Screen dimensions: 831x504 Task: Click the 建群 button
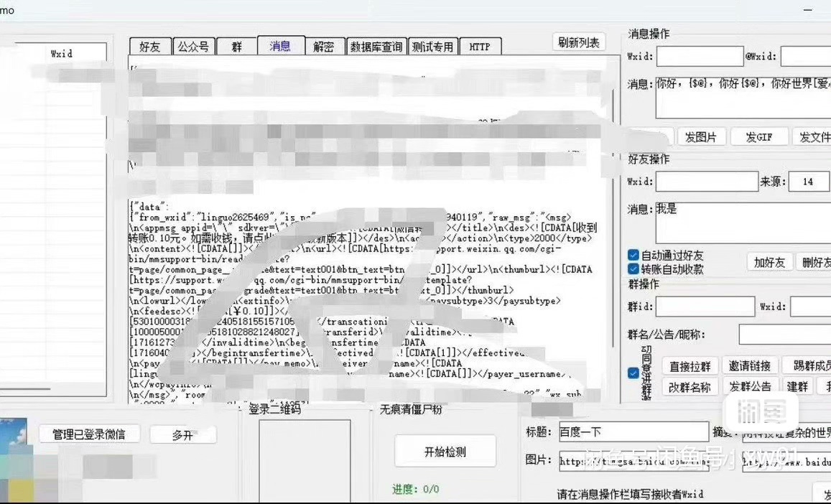tap(798, 387)
